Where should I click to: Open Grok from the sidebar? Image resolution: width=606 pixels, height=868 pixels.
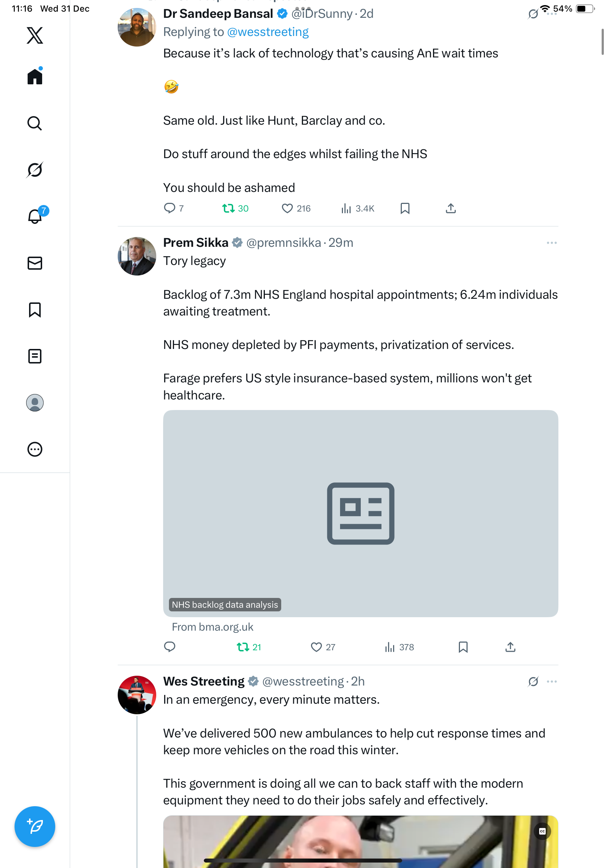click(35, 170)
